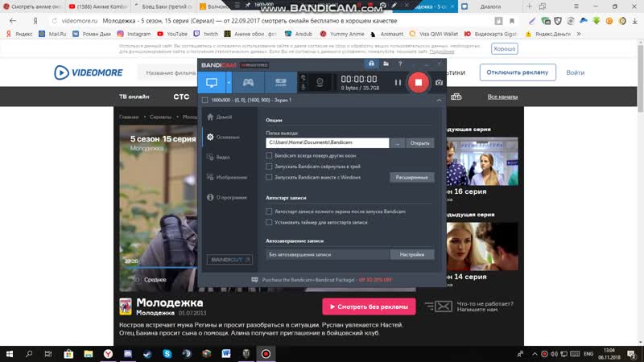Screen dimensions: 644x362
Task: Browse output folder with ellipsis button
Action: tap(397, 143)
